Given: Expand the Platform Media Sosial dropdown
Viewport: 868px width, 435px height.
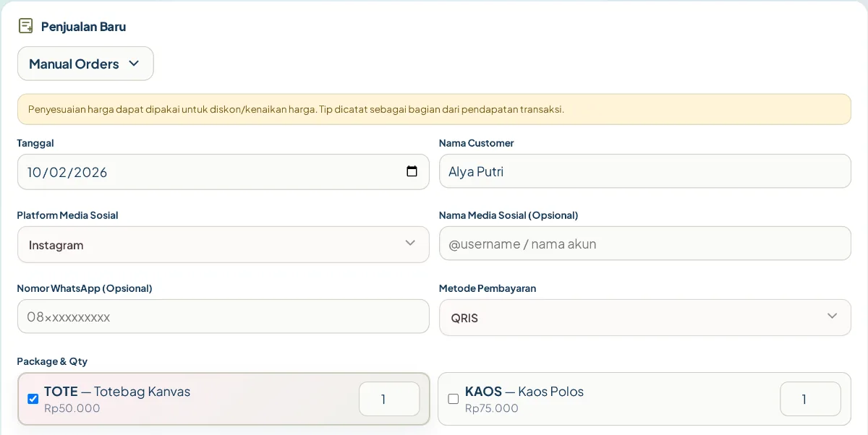Looking at the screenshot, I should (223, 244).
